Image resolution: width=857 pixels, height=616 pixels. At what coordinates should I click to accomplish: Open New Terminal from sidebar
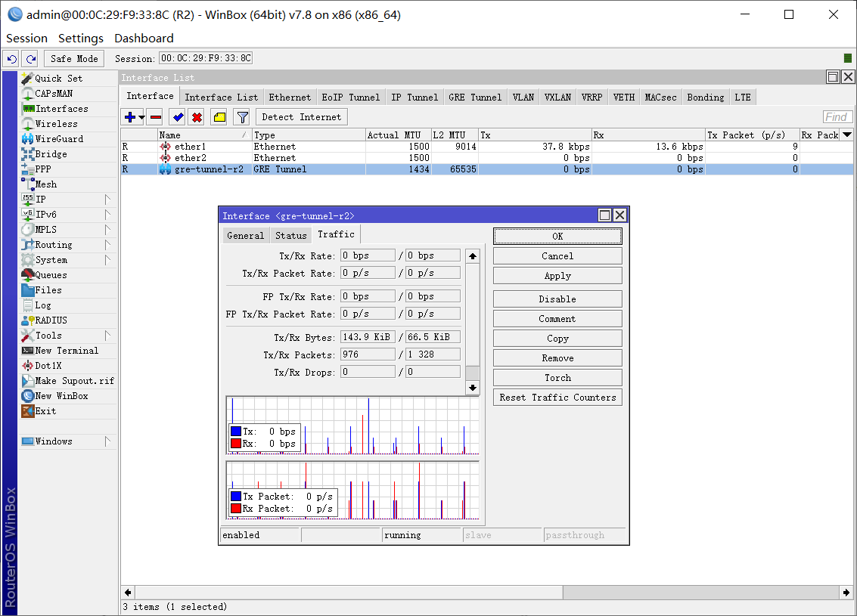coord(67,351)
